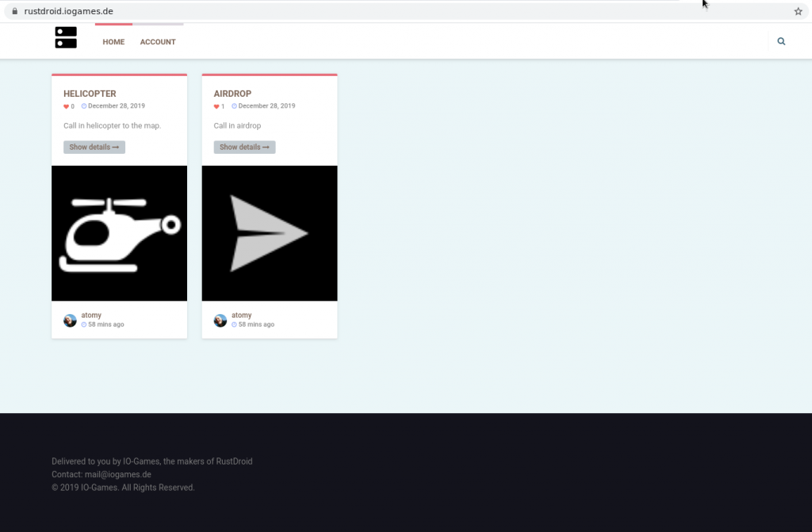This screenshot has width=812, height=532.
Task: Like the Airdrop card heart icon
Action: [x=216, y=107]
